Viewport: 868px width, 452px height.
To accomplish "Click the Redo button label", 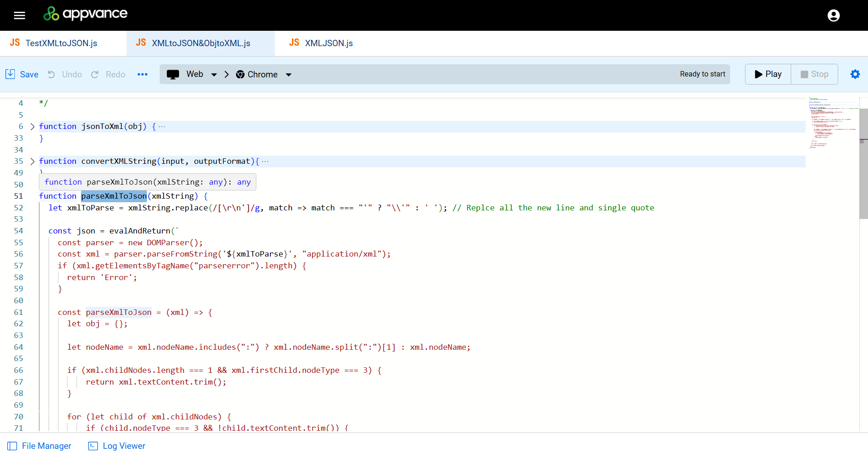I will 115,74.
